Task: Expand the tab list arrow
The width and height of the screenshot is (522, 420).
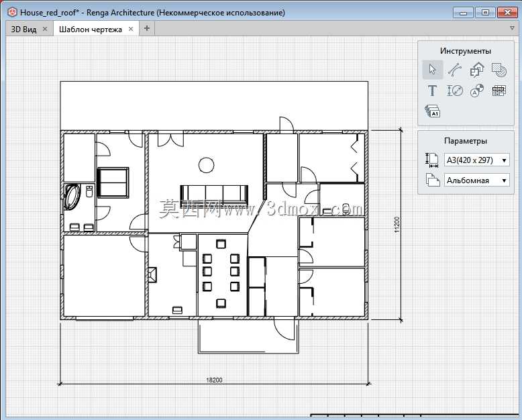Action: coord(513,28)
